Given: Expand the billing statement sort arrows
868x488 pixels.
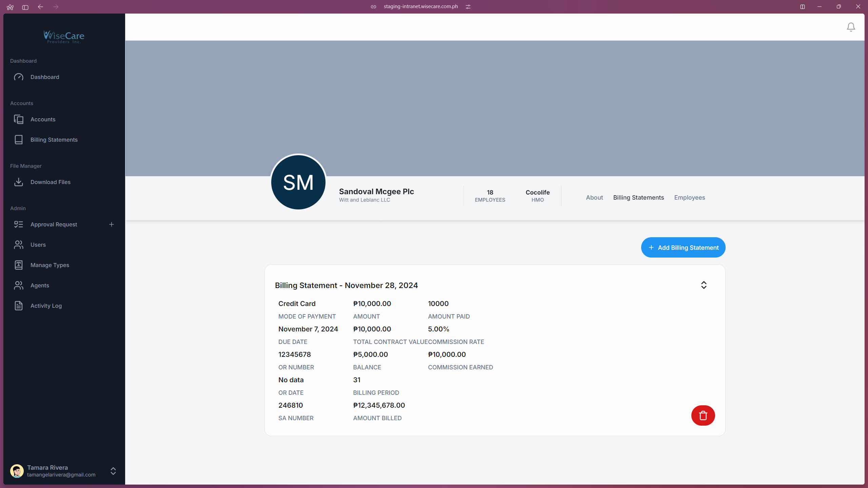Looking at the screenshot, I should click(x=704, y=285).
